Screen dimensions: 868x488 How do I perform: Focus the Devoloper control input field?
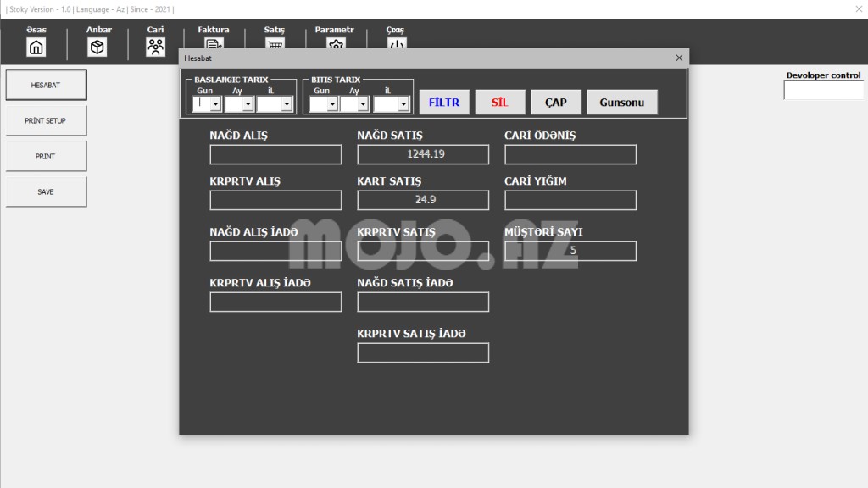(824, 90)
